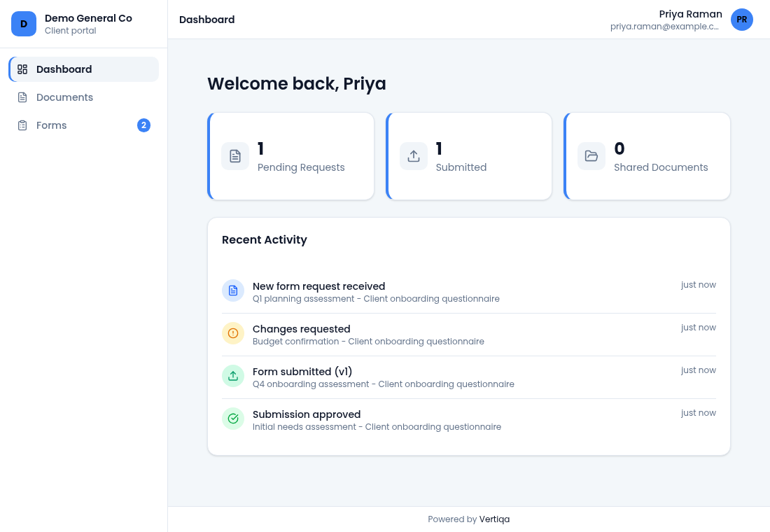Open the Shared Documents card
This screenshot has height=532, width=770.
647,156
